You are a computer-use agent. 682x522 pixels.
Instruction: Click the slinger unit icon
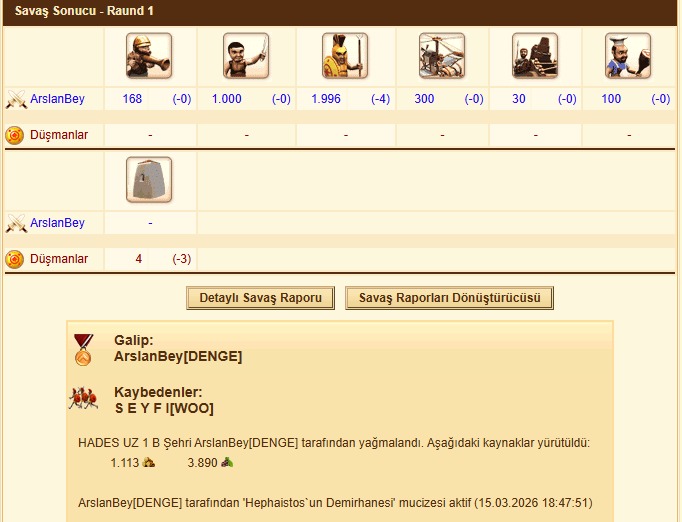[x=149, y=56]
